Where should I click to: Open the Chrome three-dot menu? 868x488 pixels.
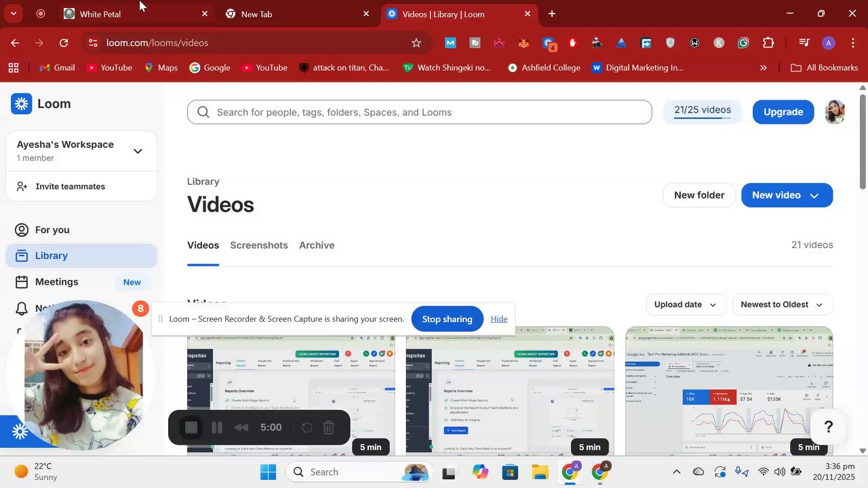point(852,43)
